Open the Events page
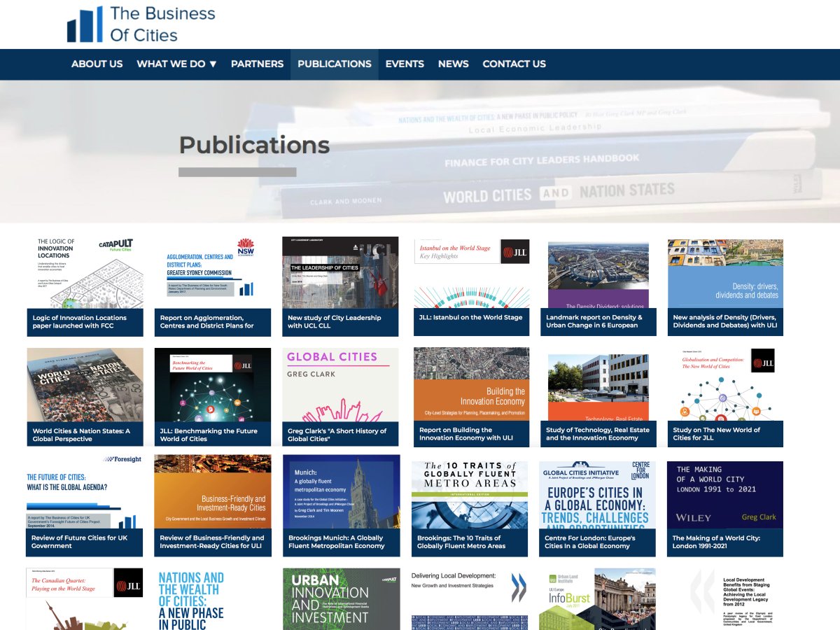This screenshot has width=840, height=630. tap(405, 64)
